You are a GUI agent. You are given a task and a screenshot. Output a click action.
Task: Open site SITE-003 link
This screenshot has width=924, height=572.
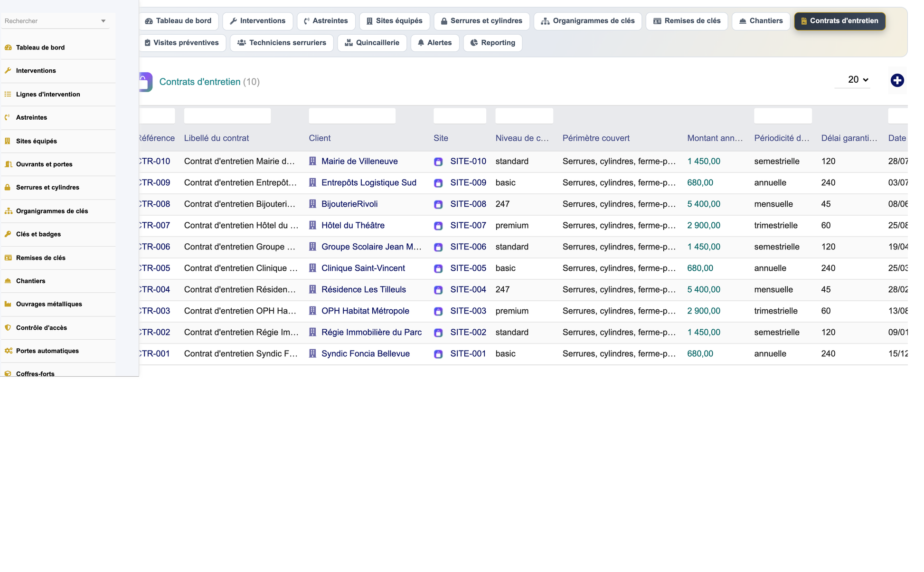pos(468,311)
